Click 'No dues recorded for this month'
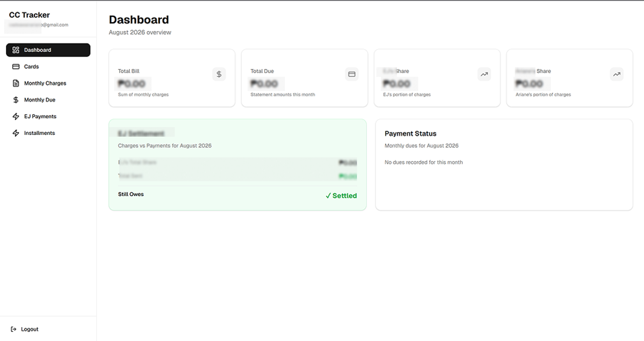 (x=424, y=162)
